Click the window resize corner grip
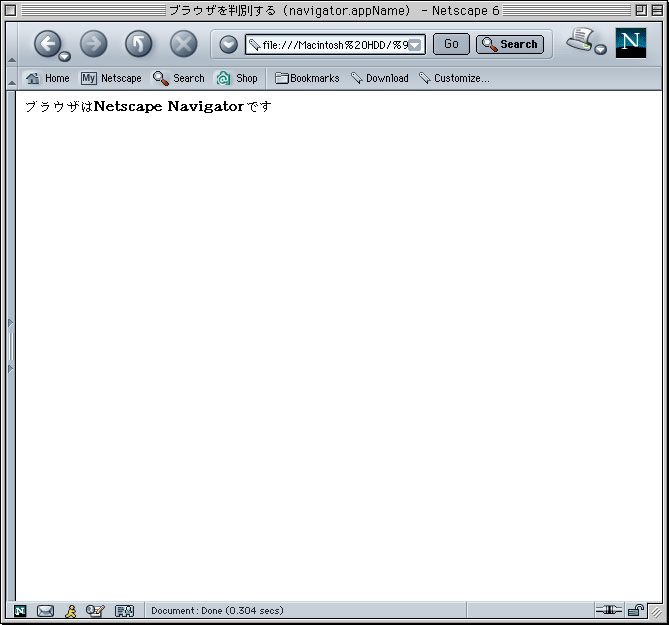Viewport: 669px width, 625px height. pos(656,612)
